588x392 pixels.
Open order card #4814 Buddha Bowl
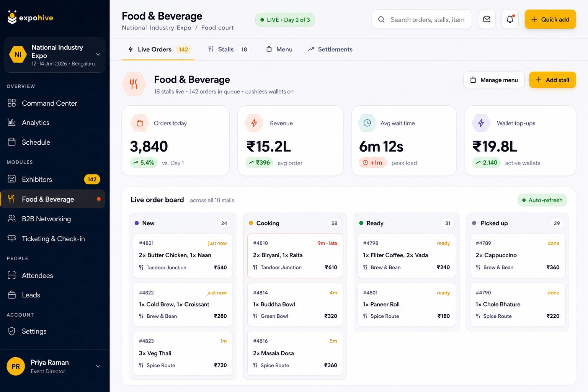pyautogui.click(x=295, y=304)
